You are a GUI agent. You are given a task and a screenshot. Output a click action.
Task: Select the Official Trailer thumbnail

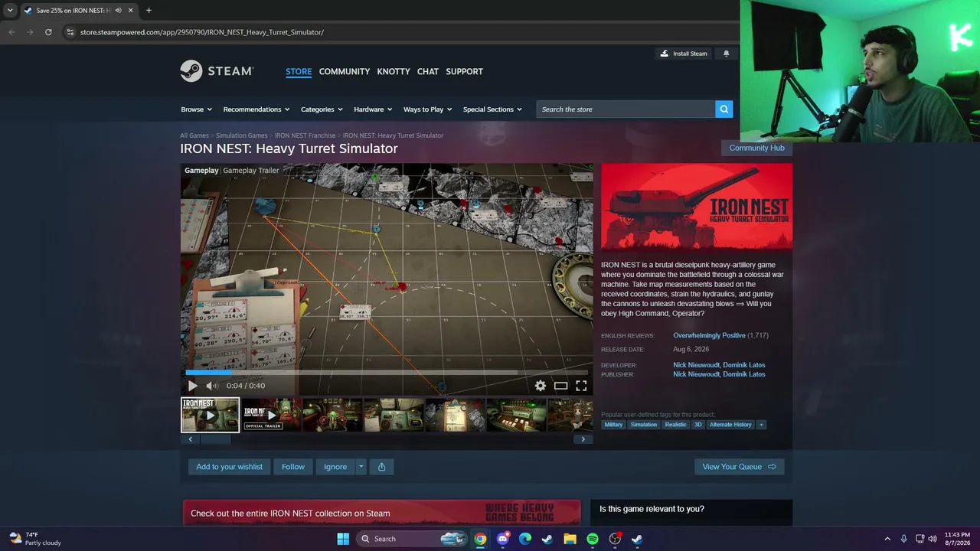[271, 415]
